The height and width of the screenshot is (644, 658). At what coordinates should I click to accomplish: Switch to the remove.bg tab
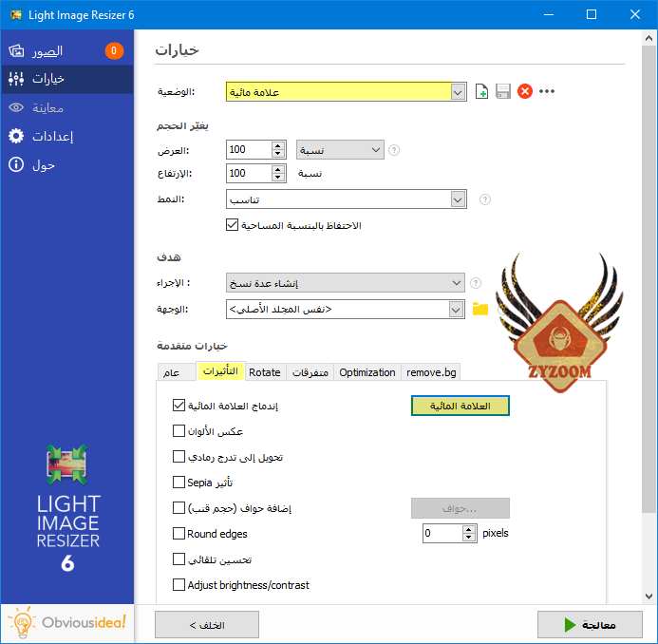[431, 372]
